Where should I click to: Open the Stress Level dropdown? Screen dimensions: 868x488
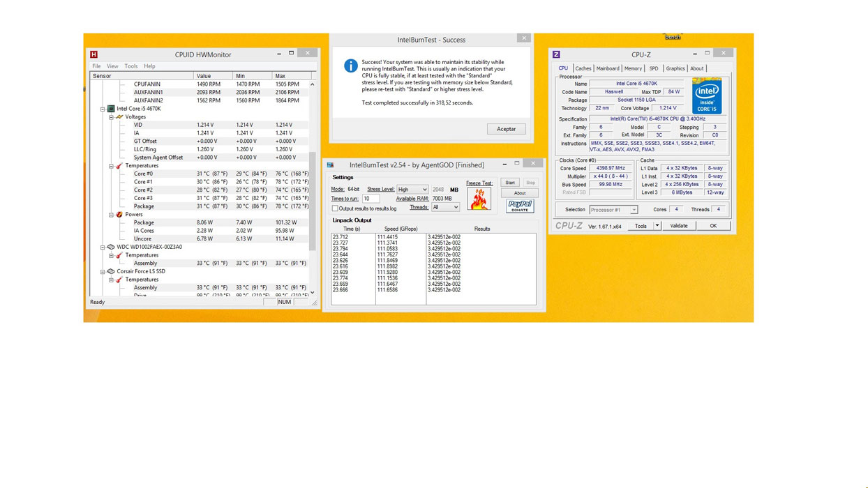point(412,190)
